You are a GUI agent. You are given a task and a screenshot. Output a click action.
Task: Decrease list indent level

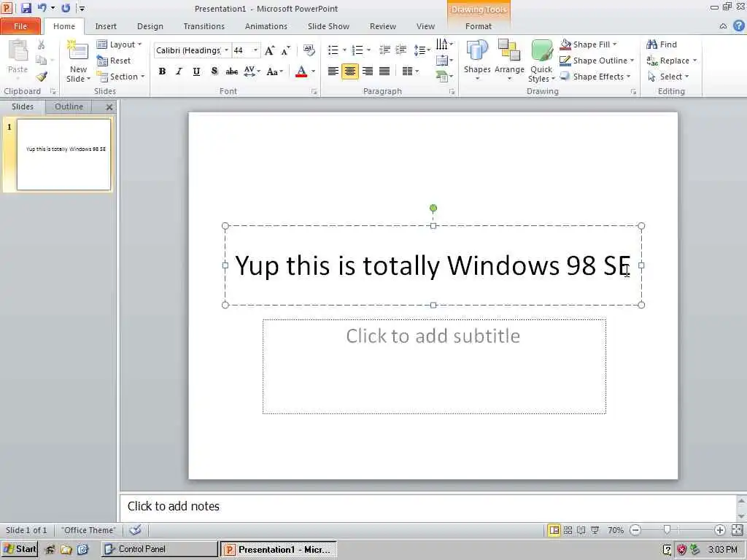tap(384, 50)
